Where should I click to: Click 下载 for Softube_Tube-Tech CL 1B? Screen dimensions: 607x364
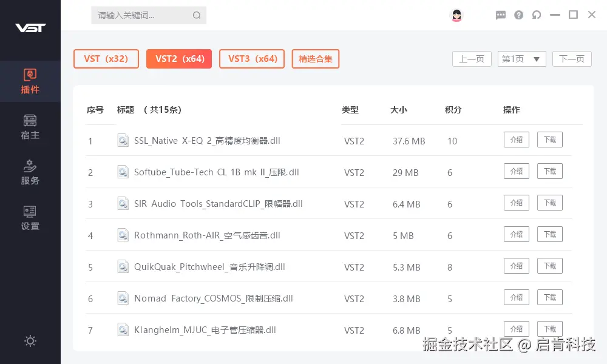[x=549, y=170]
